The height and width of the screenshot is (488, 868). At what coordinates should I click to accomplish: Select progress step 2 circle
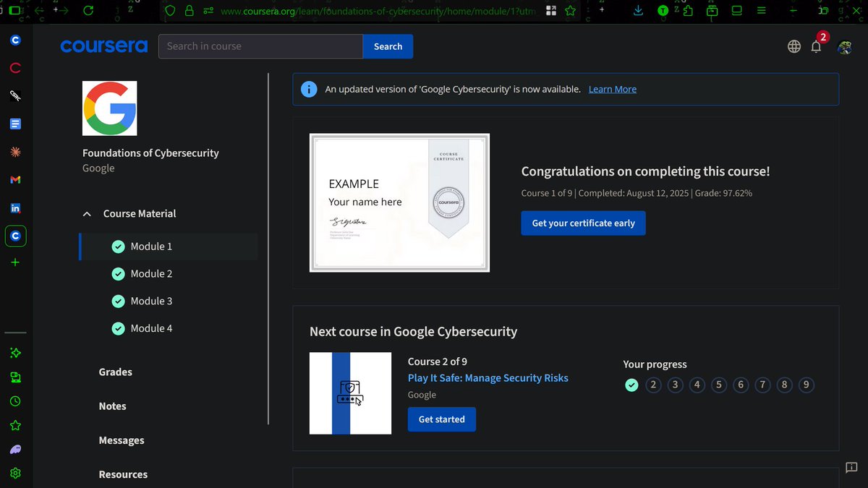(x=653, y=385)
